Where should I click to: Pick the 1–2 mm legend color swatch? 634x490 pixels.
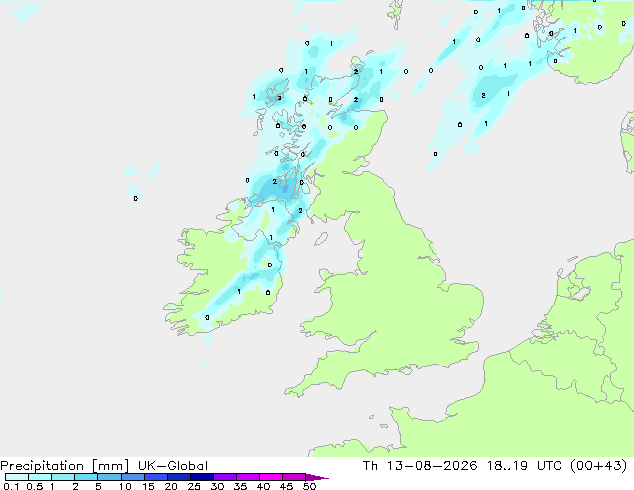tap(63, 477)
